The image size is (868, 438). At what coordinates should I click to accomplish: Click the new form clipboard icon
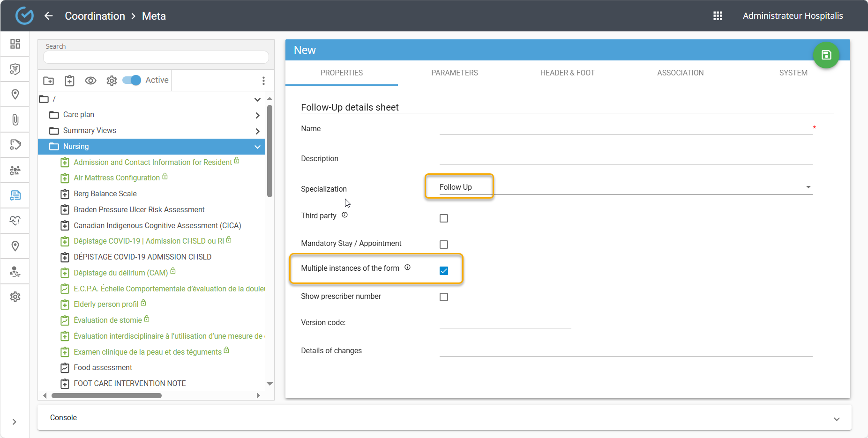[x=69, y=81]
